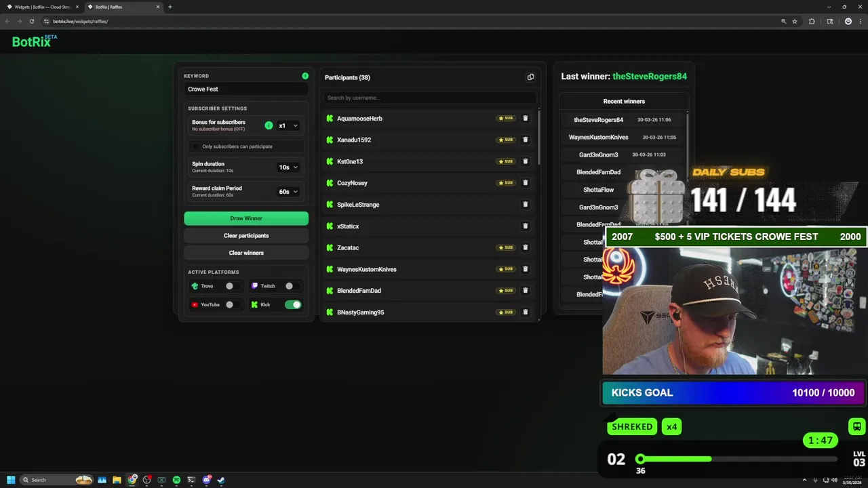This screenshot has height=488, width=868.
Task: Click the Recent winners heading
Action: coord(624,101)
